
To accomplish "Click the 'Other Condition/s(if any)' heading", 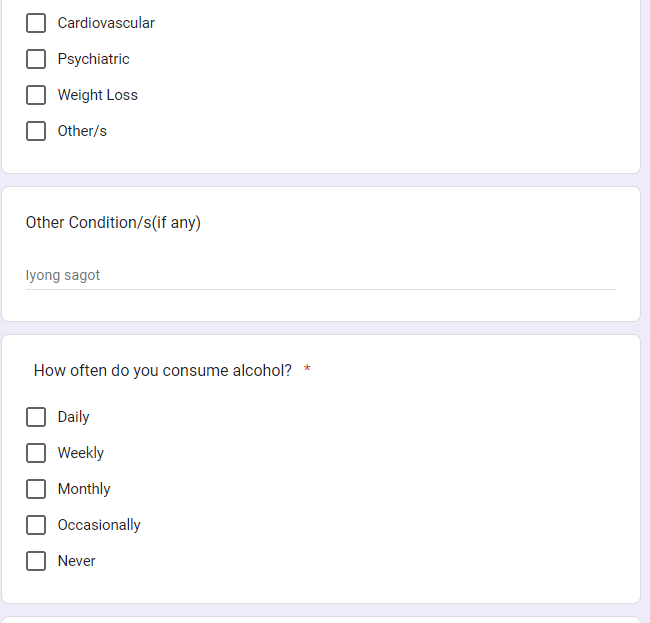I will coord(113,223).
